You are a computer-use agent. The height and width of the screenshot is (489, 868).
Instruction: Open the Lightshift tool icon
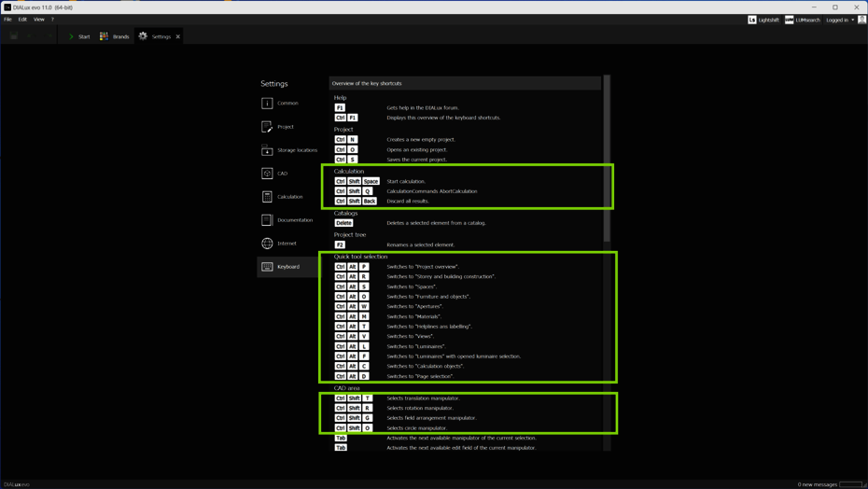752,20
